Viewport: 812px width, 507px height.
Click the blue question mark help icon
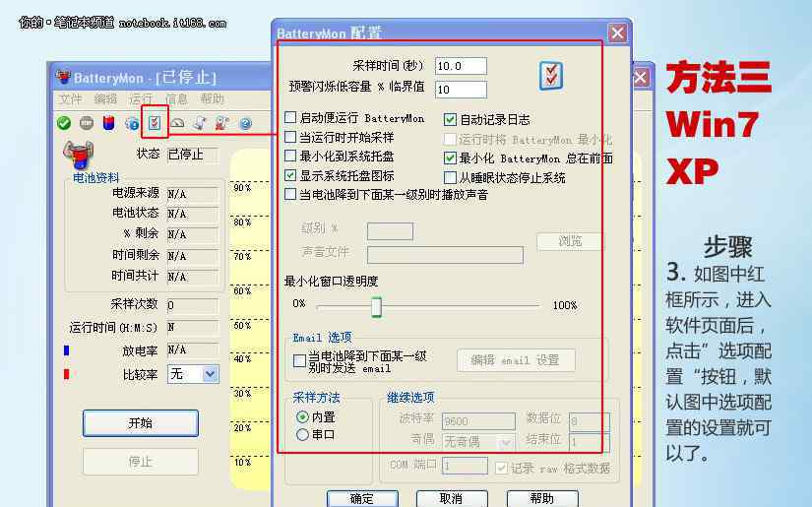tap(245, 123)
